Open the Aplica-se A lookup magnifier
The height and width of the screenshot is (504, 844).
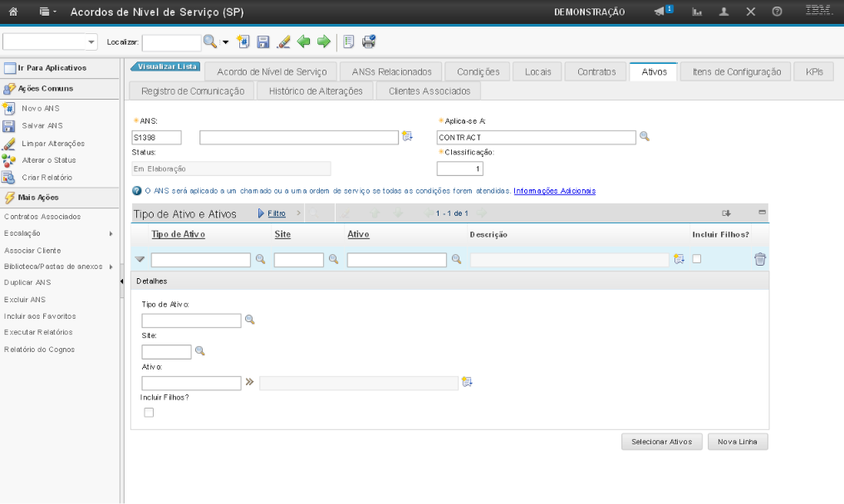pos(644,137)
